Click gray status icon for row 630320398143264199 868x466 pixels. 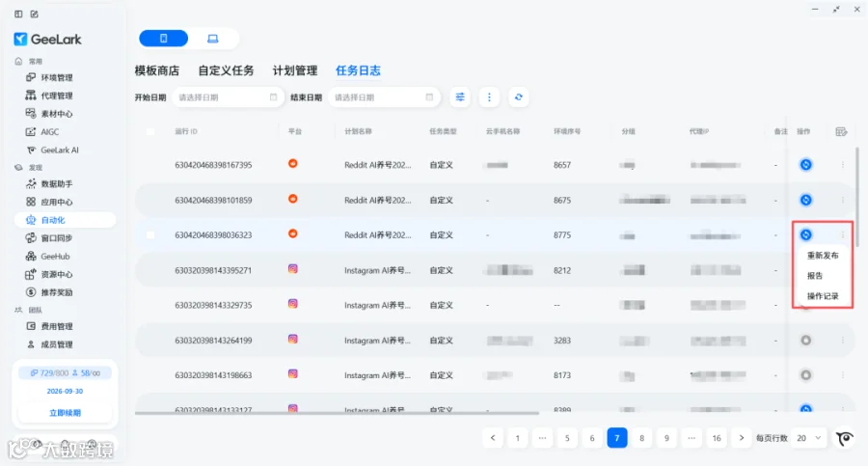coord(806,341)
